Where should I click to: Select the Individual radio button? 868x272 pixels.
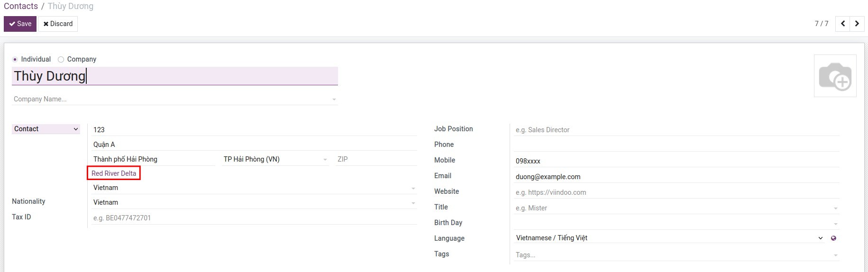click(x=15, y=59)
